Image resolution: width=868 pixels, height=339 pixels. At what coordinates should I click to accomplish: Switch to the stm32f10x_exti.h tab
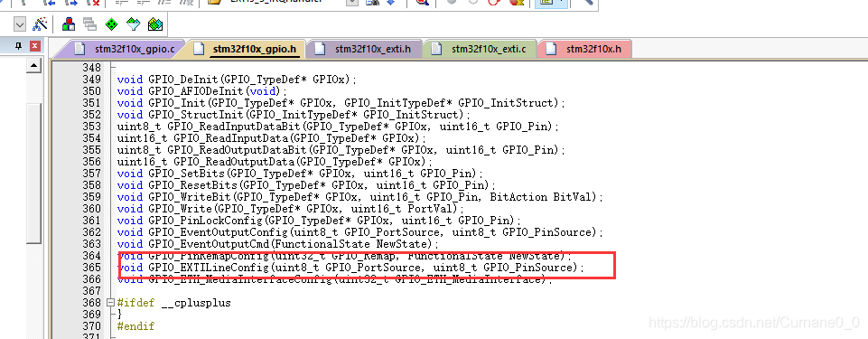point(364,49)
